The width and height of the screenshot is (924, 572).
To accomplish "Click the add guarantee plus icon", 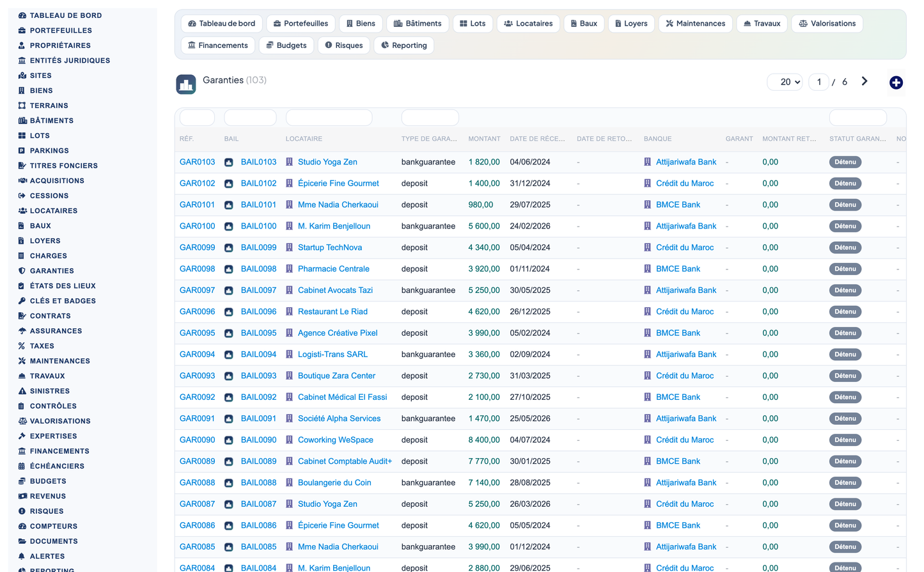I will click(896, 83).
